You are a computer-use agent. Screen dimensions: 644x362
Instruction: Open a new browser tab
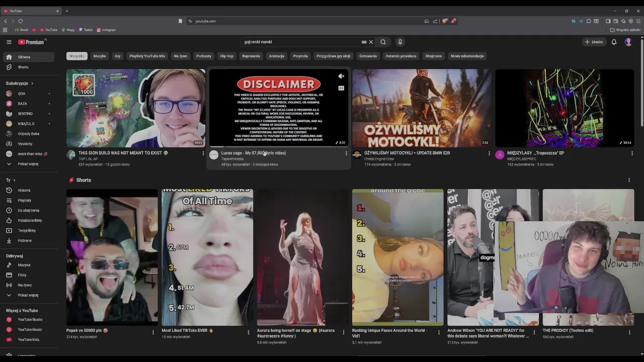coord(66,11)
